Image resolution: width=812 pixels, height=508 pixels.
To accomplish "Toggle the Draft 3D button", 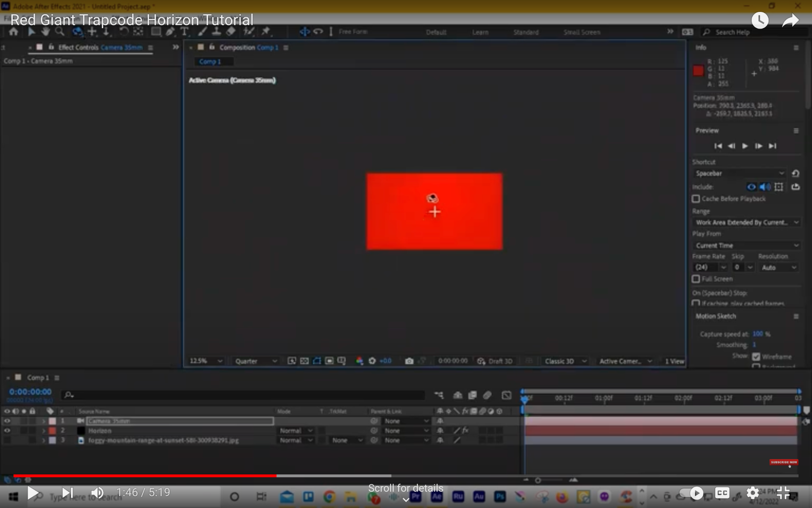I will coord(495,361).
